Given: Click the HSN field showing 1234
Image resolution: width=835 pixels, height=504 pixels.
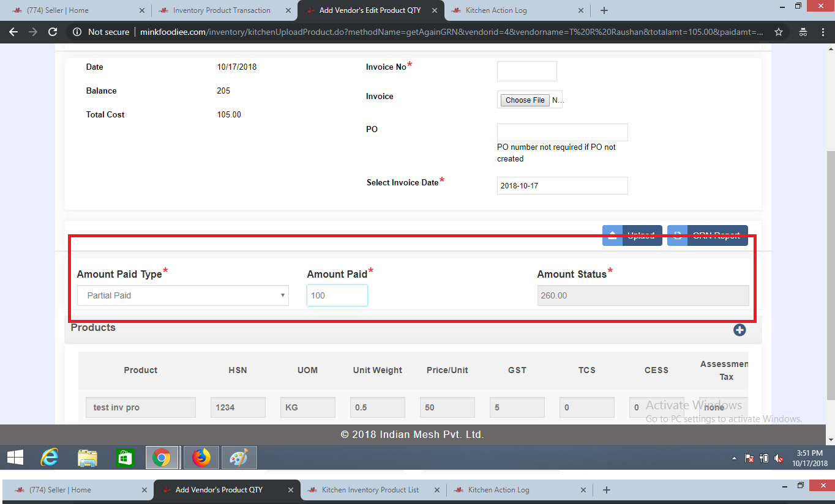Looking at the screenshot, I should click(x=238, y=407).
